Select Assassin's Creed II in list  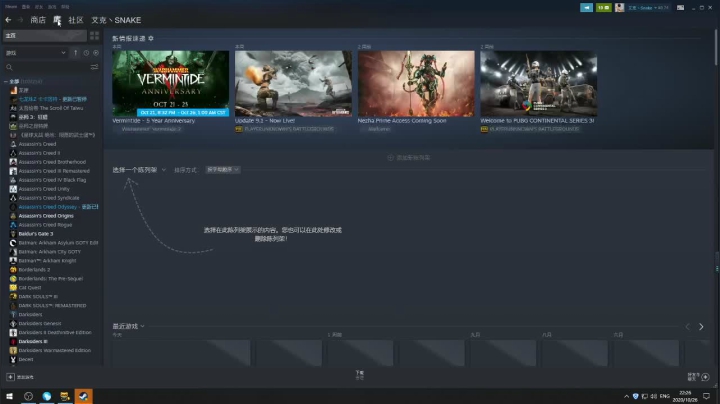coord(39,153)
